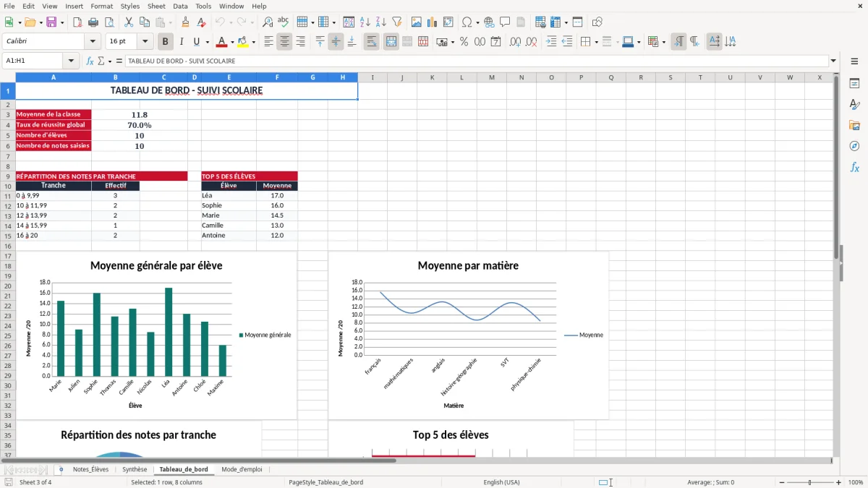Viewport: 868px width, 488px height.
Task: Toggle Underline formatting
Action: coord(197,42)
